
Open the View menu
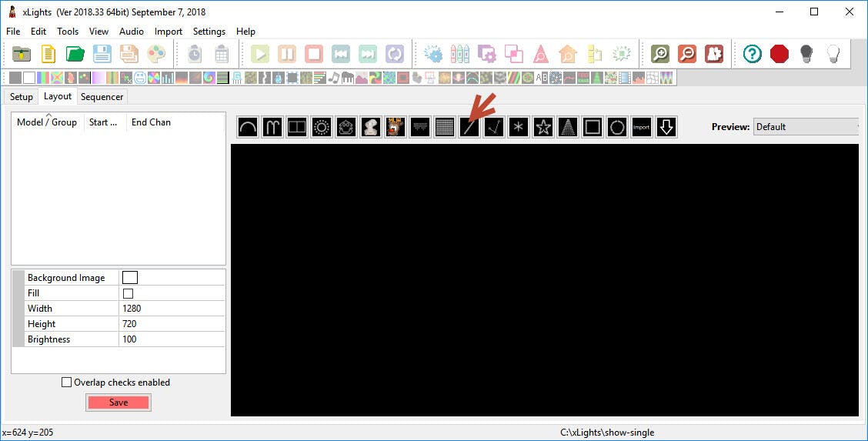click(98, 32)
